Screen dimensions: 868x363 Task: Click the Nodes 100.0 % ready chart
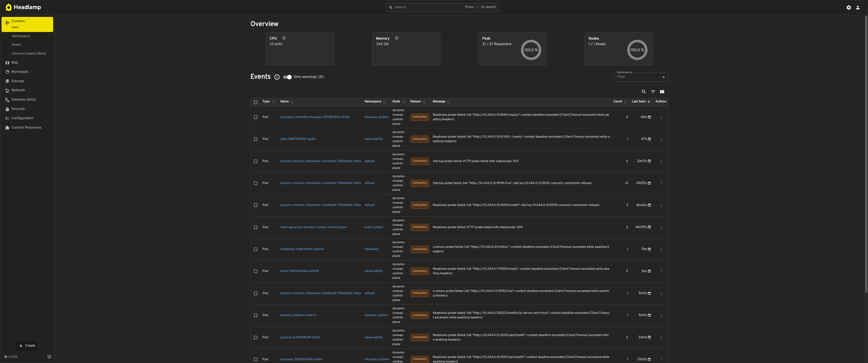coord(637,50)
